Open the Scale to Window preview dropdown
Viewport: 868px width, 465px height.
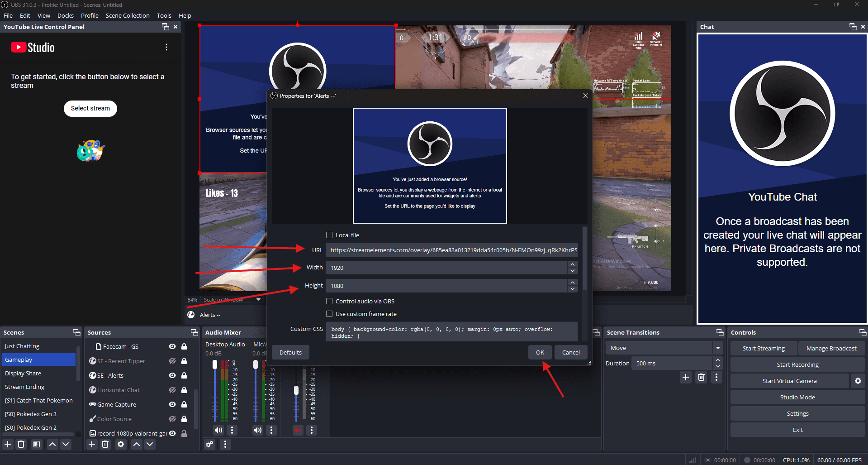(x=258, y=299)
